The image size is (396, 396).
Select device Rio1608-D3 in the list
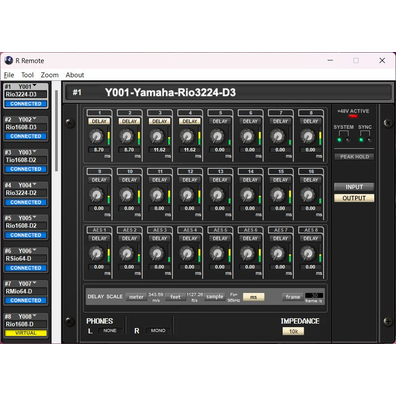[26, 127]
